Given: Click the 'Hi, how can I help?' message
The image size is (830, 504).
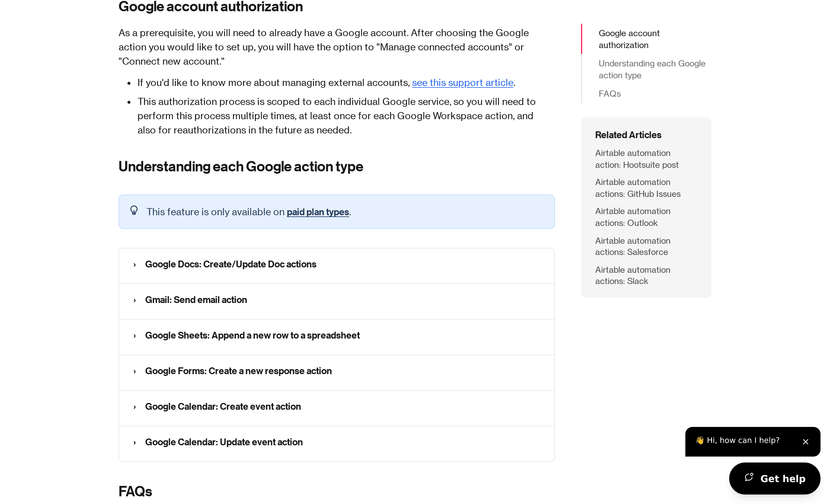Looking at the screenshot, I should pos(738,440).
